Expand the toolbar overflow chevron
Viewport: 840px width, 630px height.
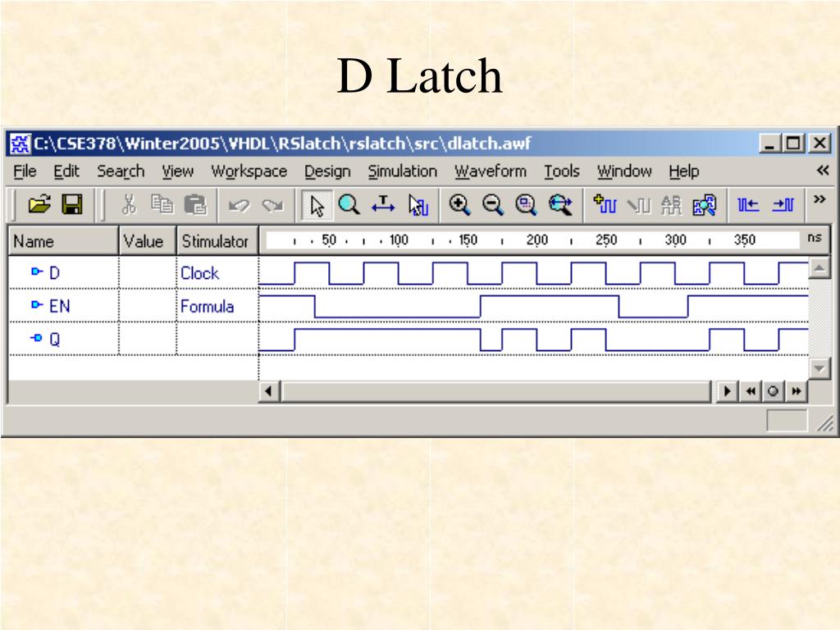(819, 199)
